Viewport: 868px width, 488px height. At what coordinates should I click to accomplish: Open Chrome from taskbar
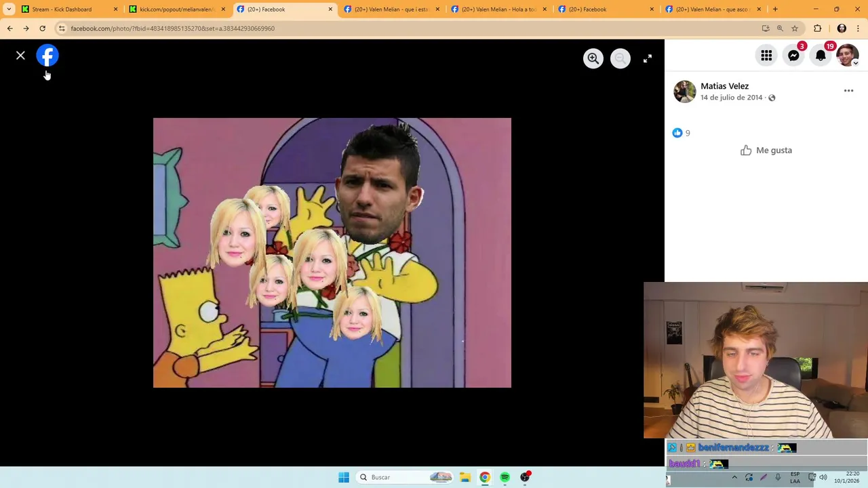click(485, 477)
